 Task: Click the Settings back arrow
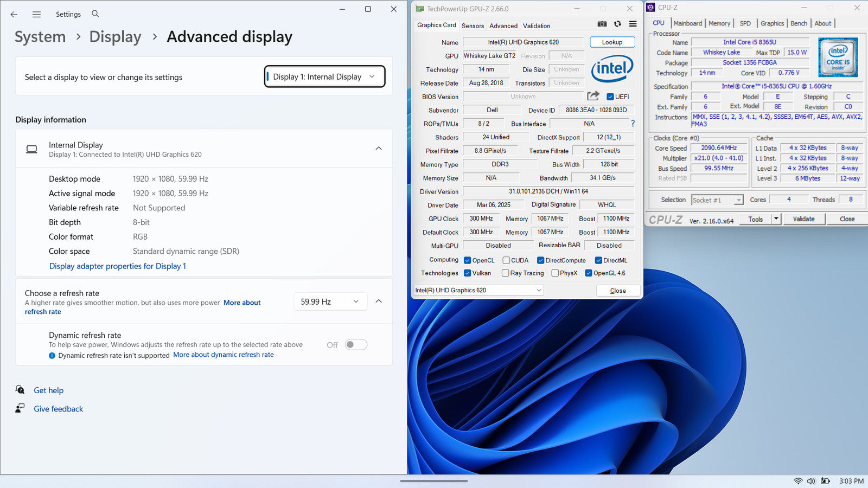14,15
